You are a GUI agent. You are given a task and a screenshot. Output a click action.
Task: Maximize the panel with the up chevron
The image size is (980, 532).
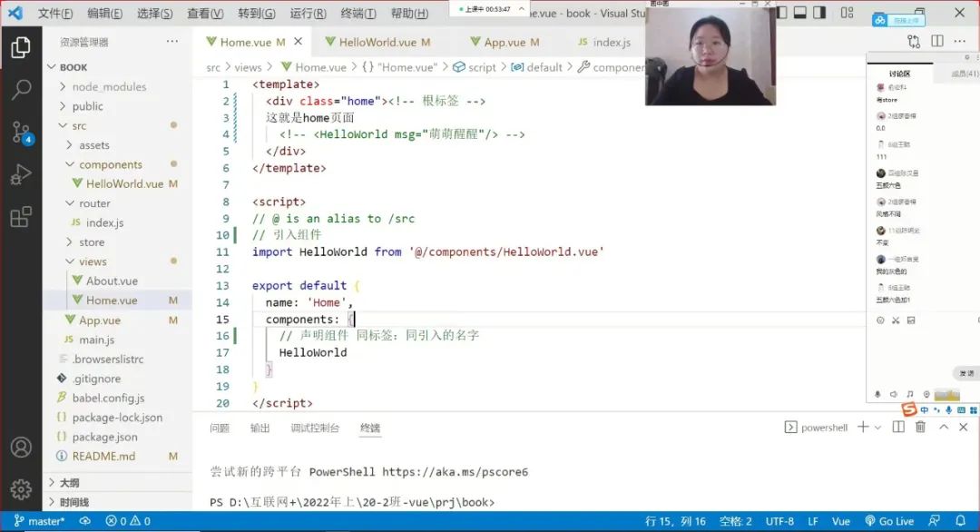(x=944, y=427)
